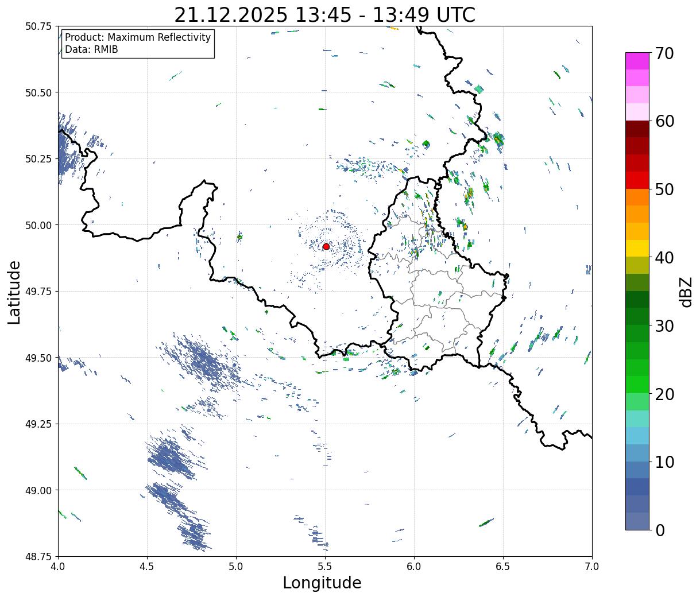Viewport: 700px width, 597px height.
Task: Click the dBZ colorbar label
Action: click(685, 291)
